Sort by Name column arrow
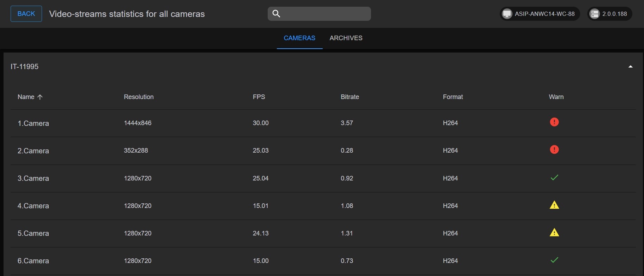The height and width of the screenshot is (276, 644). click(40, 97)
